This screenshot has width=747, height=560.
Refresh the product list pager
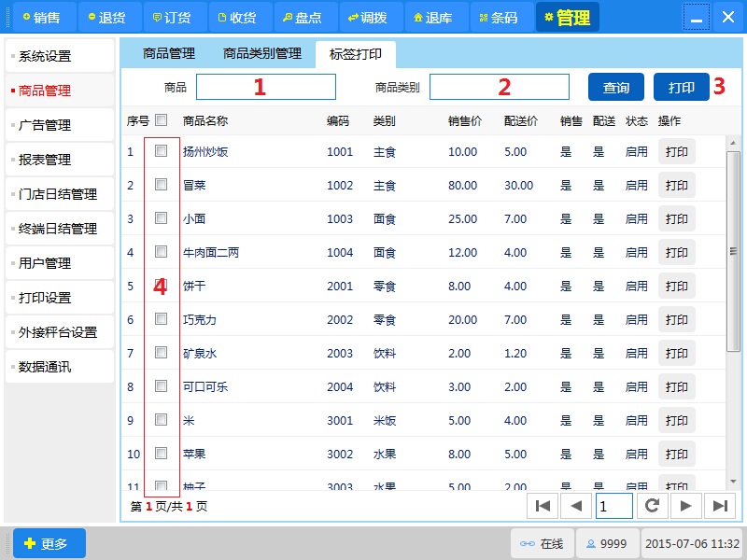point(652,506)
